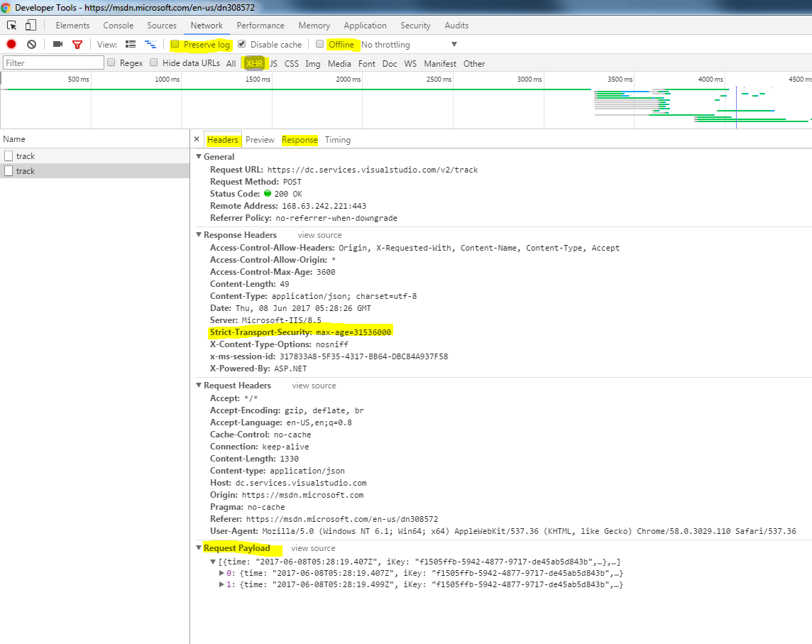Toggle the waterfall overview icon
812x644 pixels.
pos(150,45)
